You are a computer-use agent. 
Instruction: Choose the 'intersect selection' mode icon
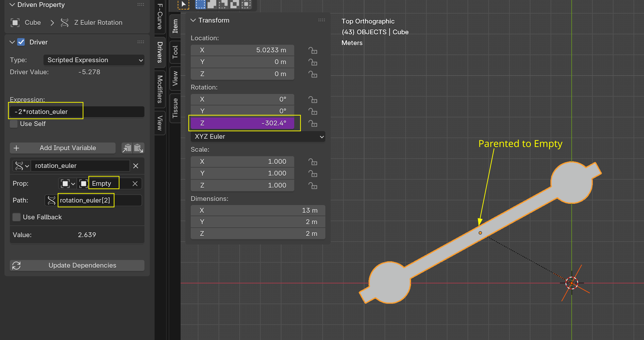tap(246, 4)
